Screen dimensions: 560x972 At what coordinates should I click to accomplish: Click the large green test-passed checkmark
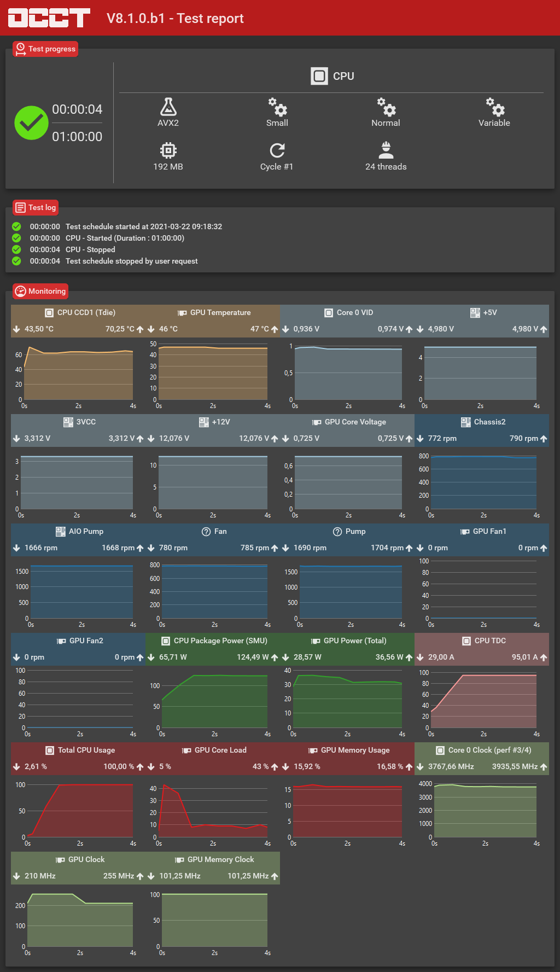pyautogui.click(x=31, y=123)
